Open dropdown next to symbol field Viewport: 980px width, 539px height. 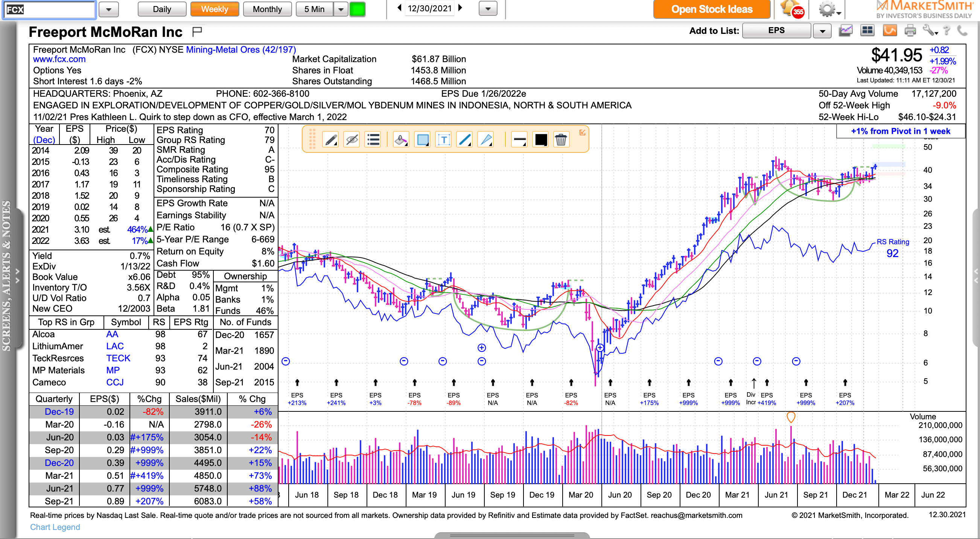[109, 9]
